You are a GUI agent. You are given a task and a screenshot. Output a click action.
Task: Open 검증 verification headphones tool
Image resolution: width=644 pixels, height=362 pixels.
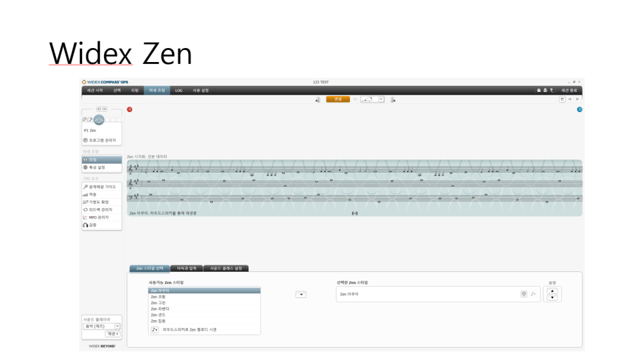point(102,225)
